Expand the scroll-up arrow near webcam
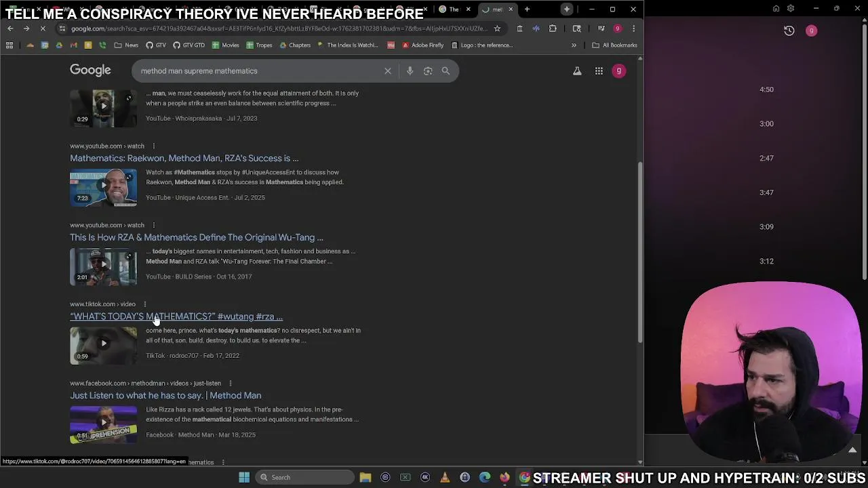The width and height of the screenshot is (868, 488). [x=852, y=450]
